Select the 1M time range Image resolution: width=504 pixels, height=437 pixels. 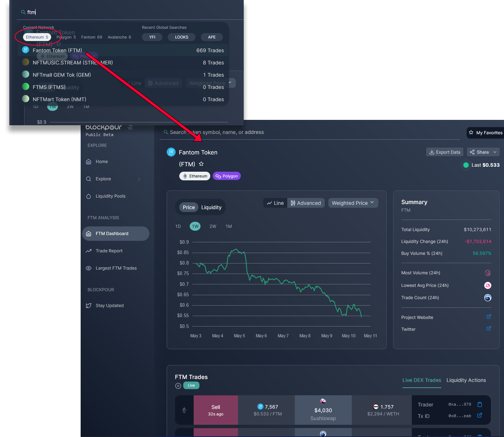229,226
